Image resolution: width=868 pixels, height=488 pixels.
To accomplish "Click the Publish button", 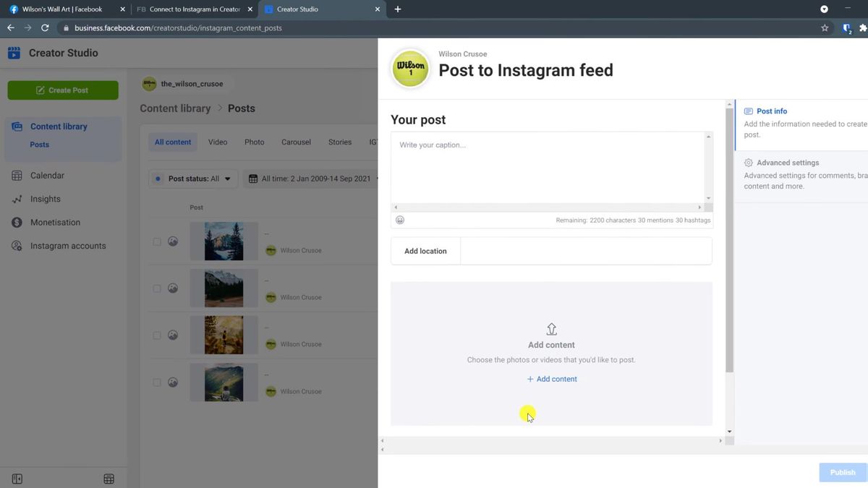I will pyautogui.click(x=843, y=472).
